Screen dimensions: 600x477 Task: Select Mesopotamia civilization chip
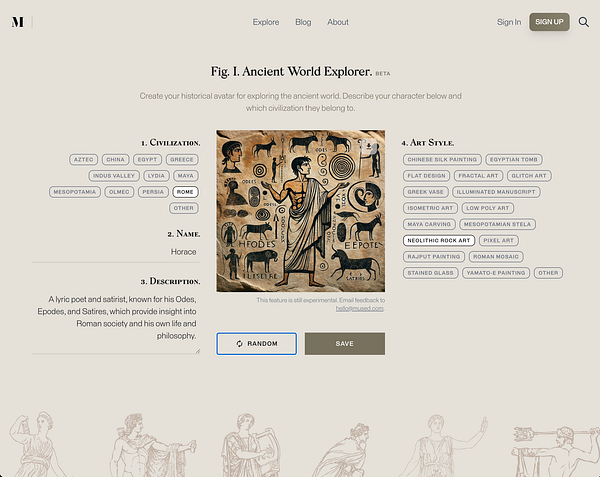75,192
